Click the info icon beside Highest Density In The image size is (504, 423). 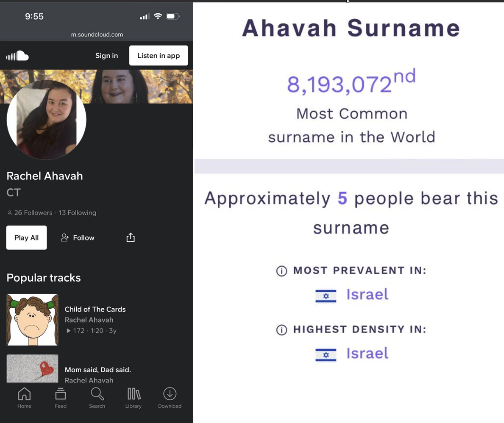pos(281,330)
